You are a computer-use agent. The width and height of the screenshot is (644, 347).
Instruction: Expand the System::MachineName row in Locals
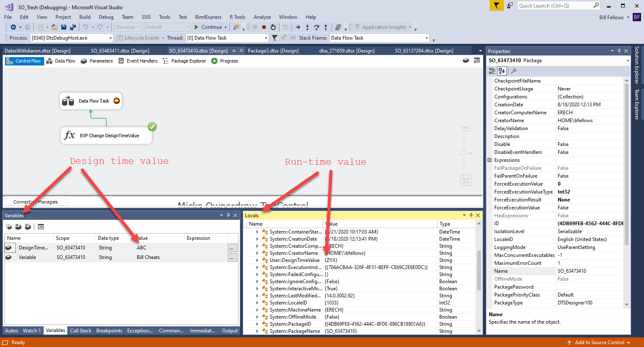click(257, 310)
